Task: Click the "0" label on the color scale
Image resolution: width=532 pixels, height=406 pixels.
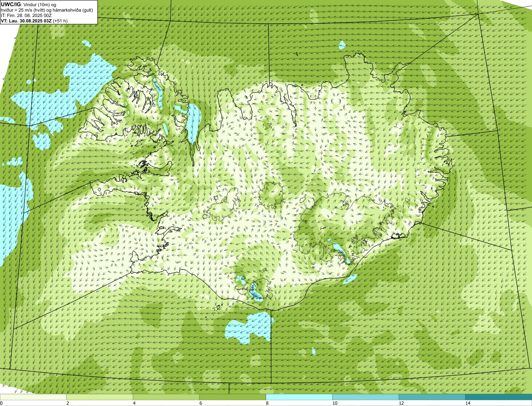Action: click(x=1, y=403)
